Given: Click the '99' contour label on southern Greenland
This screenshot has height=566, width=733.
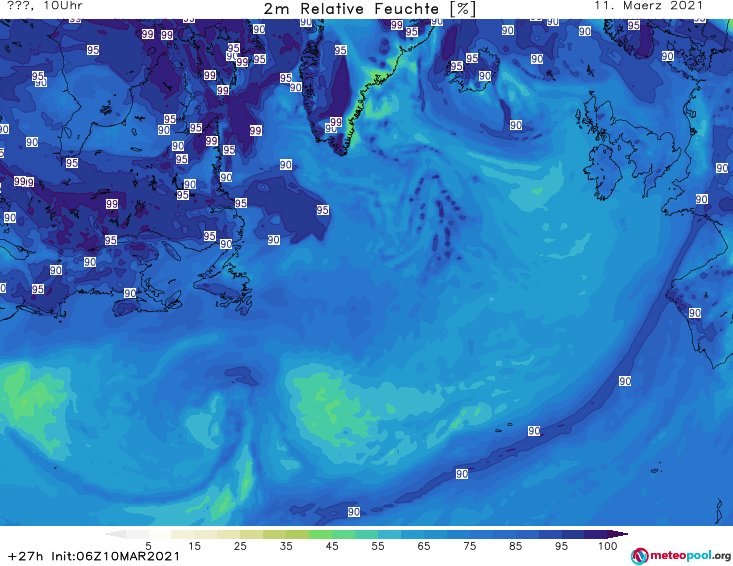Looking at the screenshot, I should tap(336, 122).
